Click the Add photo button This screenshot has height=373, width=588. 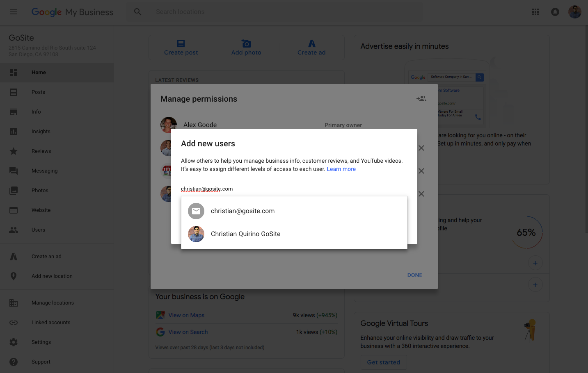[x=246, y=48]
